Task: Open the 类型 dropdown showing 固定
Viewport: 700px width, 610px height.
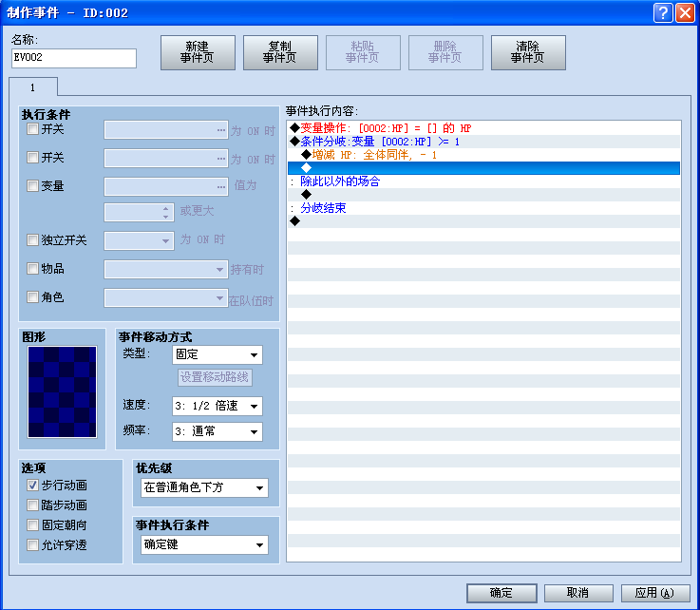Action: [x=218, y=355]
